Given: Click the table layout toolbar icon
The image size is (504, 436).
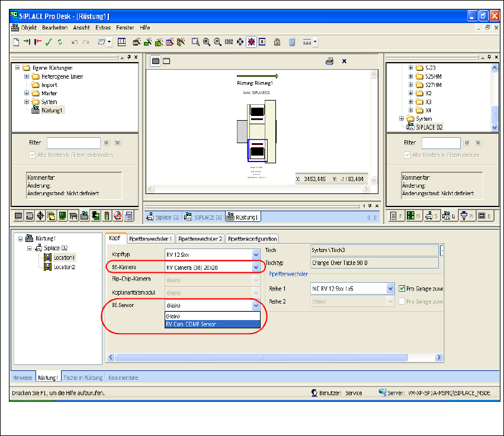Looking at the screenshot, I should [x=121, y=42].
